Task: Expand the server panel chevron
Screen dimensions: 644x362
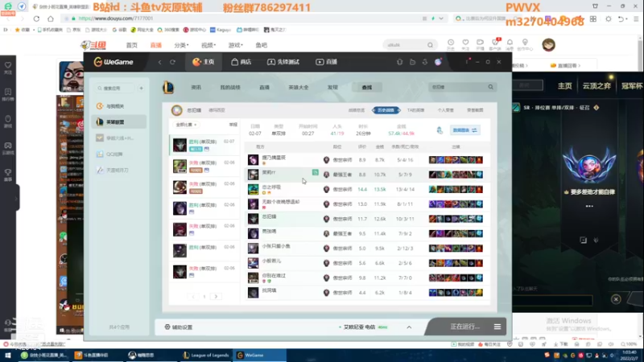Action: point(409,327)
